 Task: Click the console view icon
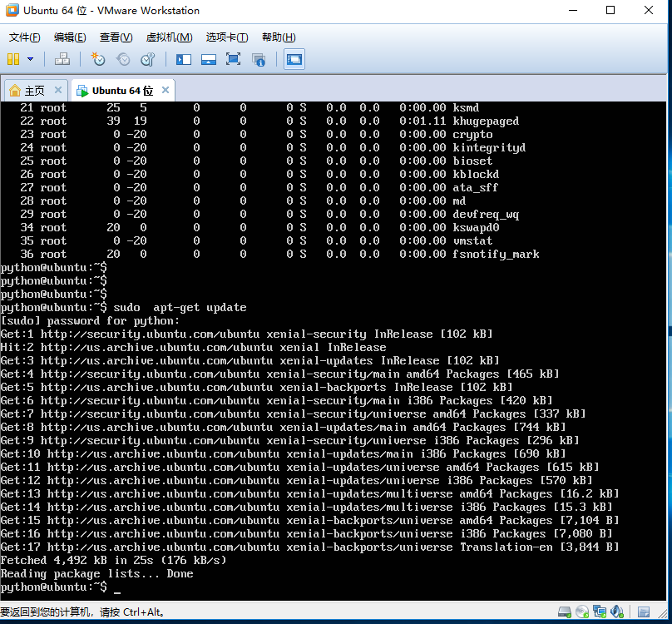(x=294, y=59)
